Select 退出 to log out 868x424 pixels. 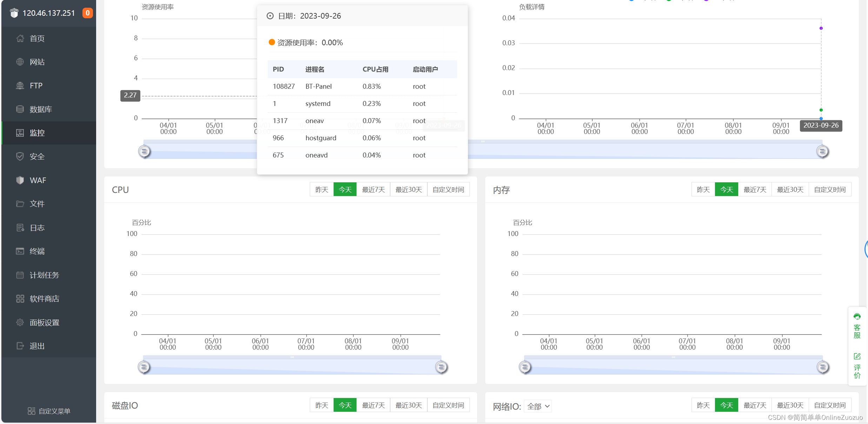coord(49,346)
